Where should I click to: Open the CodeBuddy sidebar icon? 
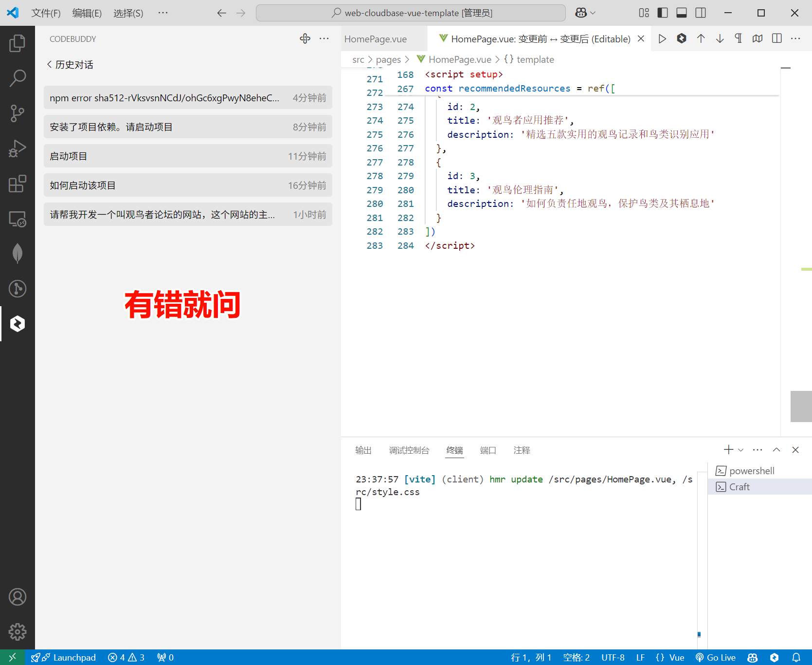tap(18, 324)
